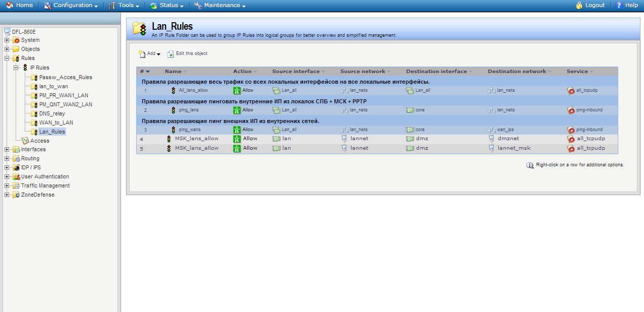644x312 pixels.
Task: Open the Tools menu
Action: click(x=124, y=5)
